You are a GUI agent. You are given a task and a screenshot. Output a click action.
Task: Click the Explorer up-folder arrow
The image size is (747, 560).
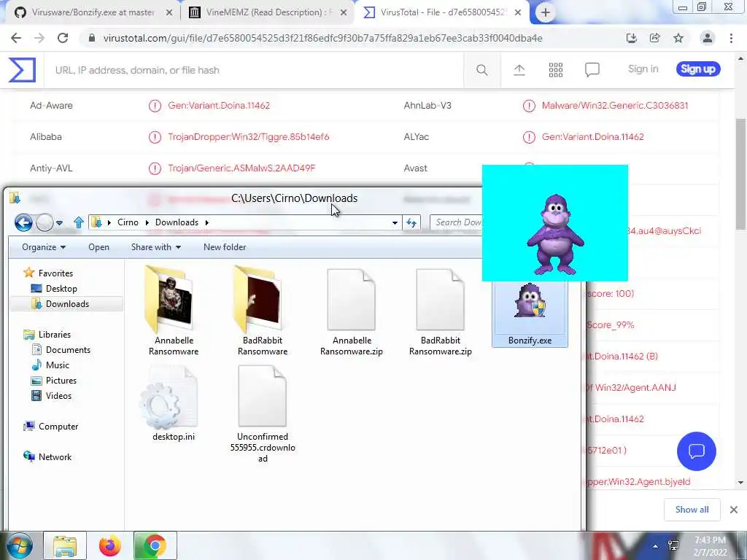[79, 222]
